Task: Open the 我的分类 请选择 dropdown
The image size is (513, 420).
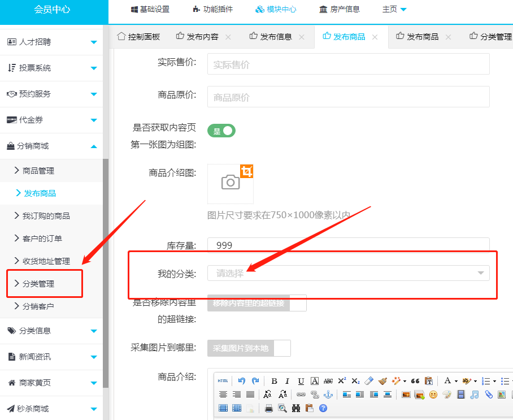Action: pos(348,273)
